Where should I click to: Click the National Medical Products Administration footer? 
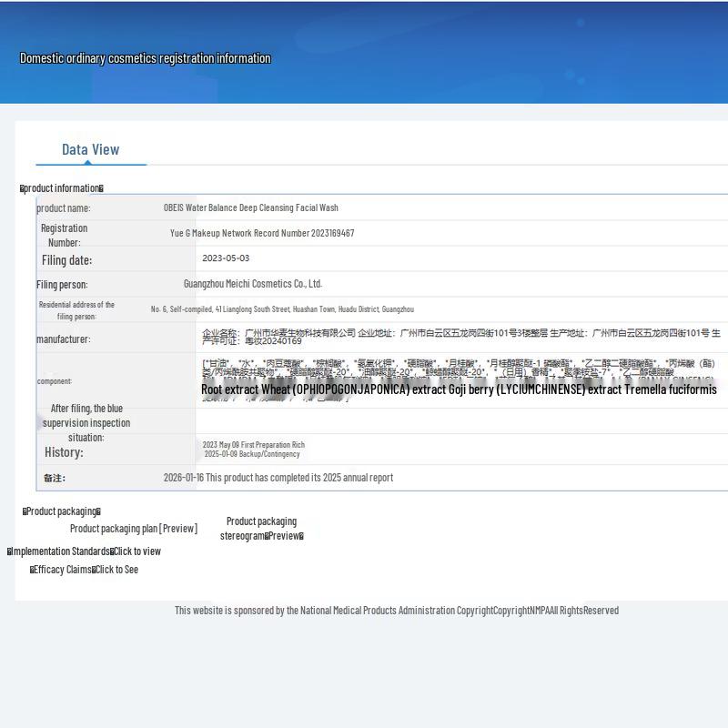[x=396, y=611]
